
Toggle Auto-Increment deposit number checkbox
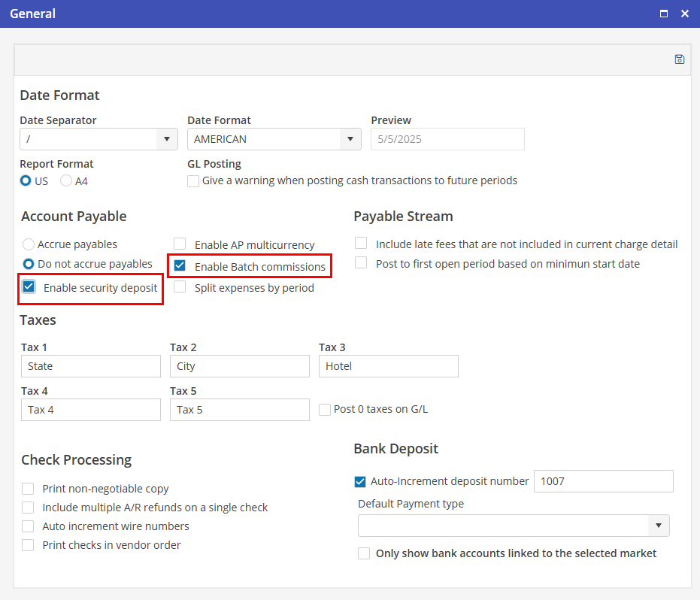tap(360, 481)
